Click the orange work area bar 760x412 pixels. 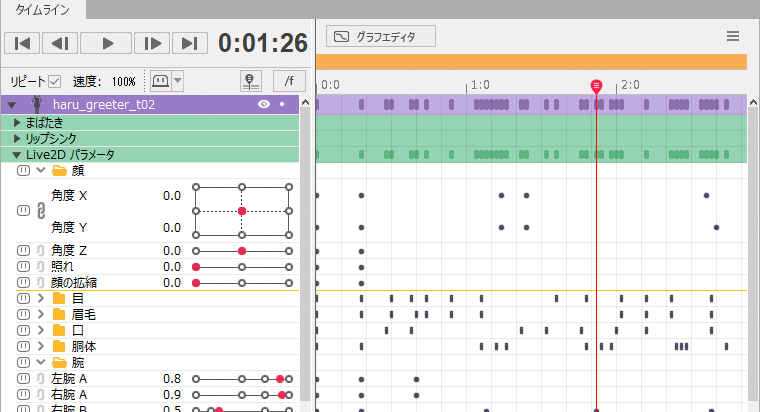click(531, 62)
